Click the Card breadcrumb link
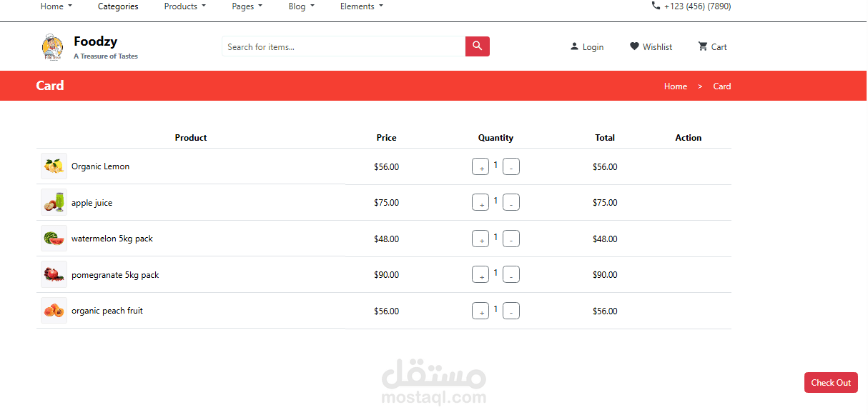Image resolution: width=868 pixels, height=415 pixels. coord(722,86)
